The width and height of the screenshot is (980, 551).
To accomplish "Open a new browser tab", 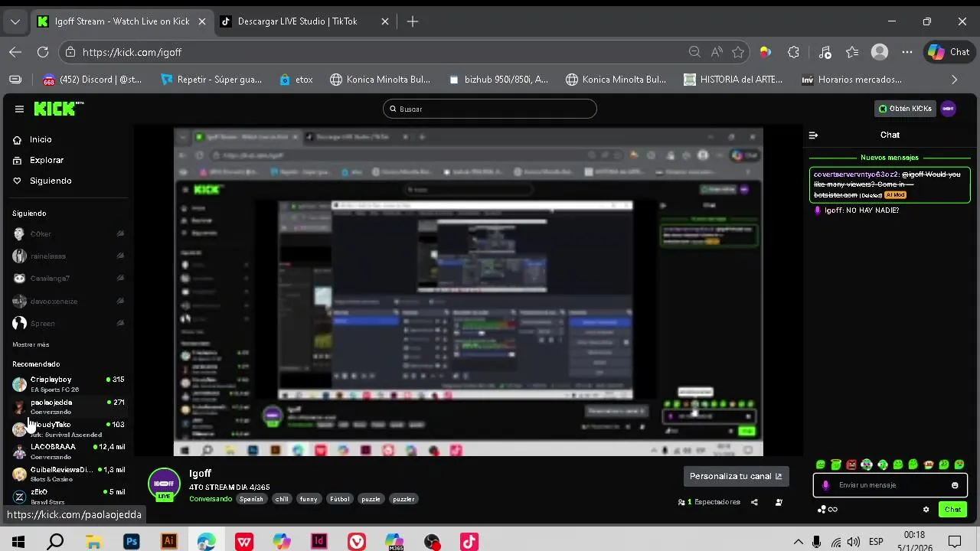I will [x=413, y=21].
